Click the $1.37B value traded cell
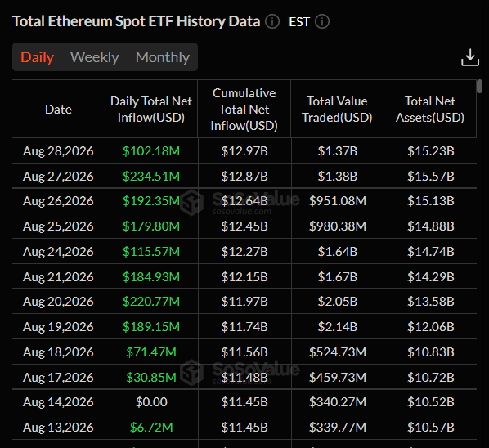This screenshot has height=448, width=489. (338, 151)
